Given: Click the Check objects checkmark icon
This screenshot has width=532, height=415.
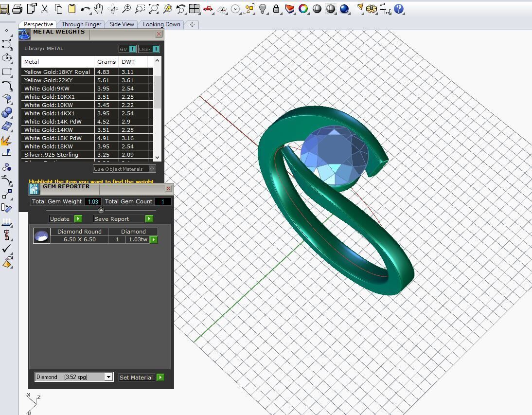Looking at the screenshot, I should (7, 249).
